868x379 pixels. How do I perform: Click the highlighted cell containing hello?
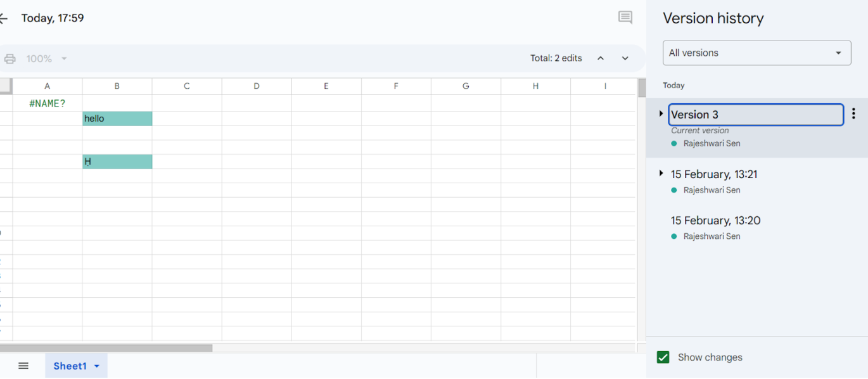click(x=117, y=119)
